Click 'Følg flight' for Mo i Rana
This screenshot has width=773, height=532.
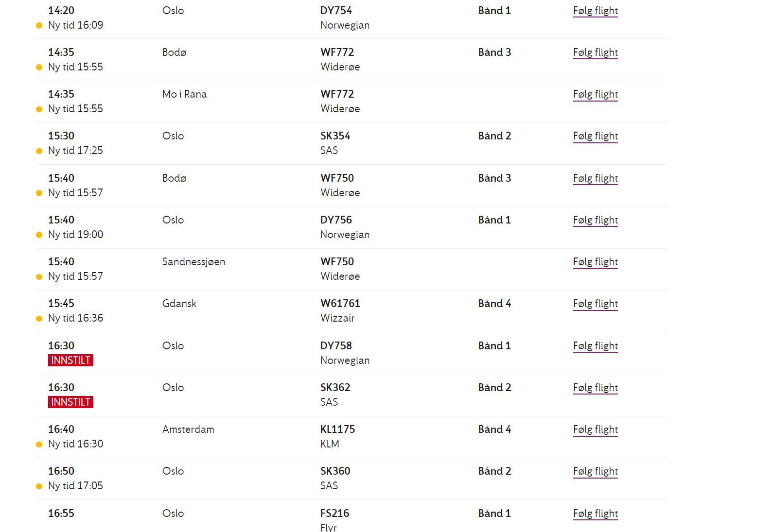click(595, 94)
